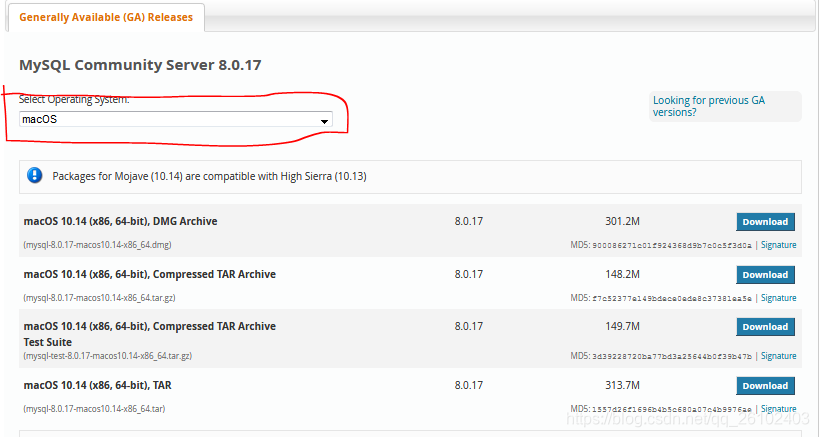
Task: Select filename mysql-8.0.17-macos10.14-x86_64.dmg
Action: click(x=97, y=244)
